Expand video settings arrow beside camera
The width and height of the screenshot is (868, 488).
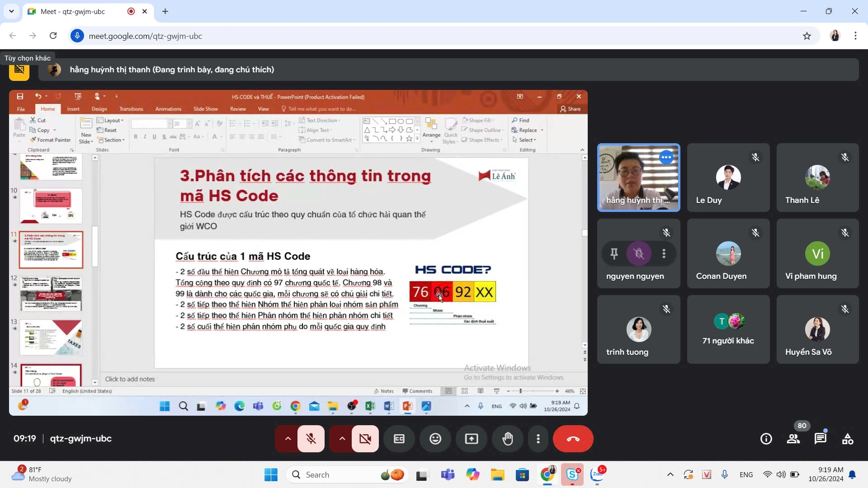pyautogui.click(x=342, y=439)
